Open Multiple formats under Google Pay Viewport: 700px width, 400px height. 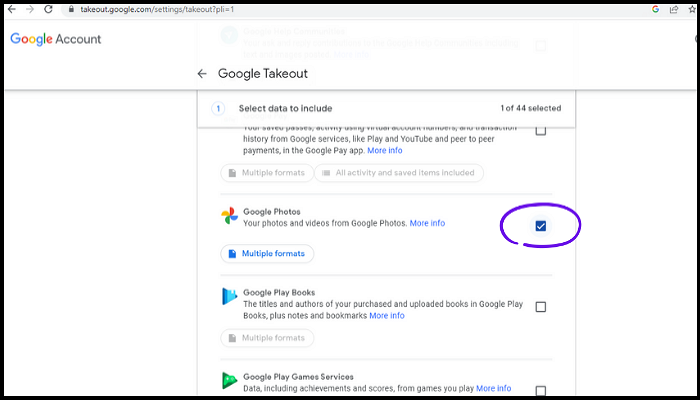pyautogui.click(x=267, y=173)
